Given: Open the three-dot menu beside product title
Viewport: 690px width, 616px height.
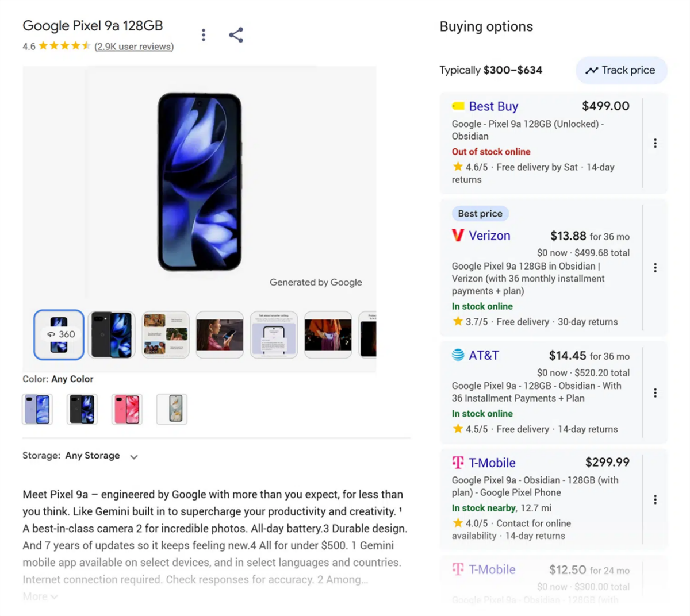Looking at the screenshot, I should (204, 35).
